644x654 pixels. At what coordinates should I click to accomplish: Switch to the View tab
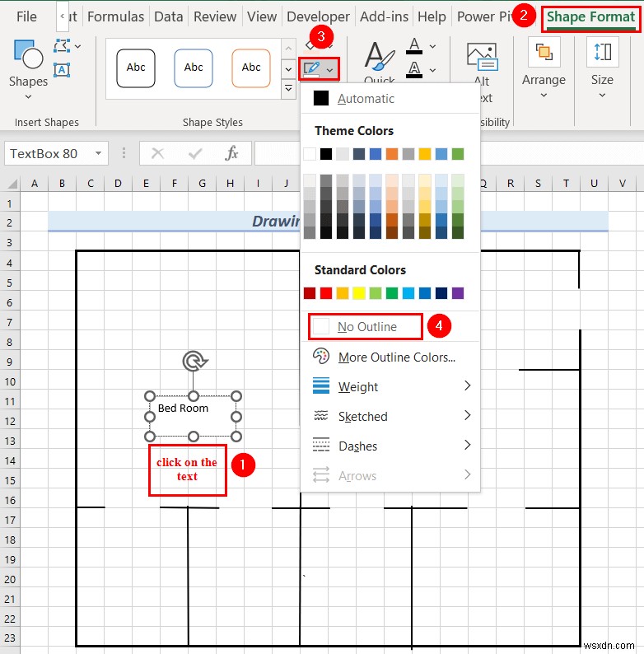click(262, 16)
